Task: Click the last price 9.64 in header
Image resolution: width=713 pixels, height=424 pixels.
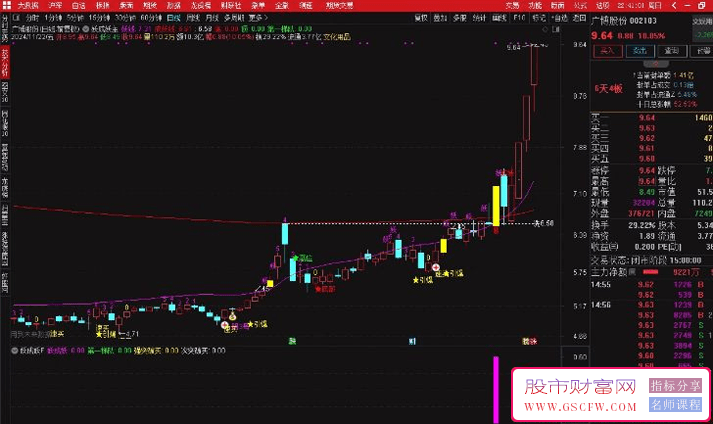Action: click(x=602, y=35)
